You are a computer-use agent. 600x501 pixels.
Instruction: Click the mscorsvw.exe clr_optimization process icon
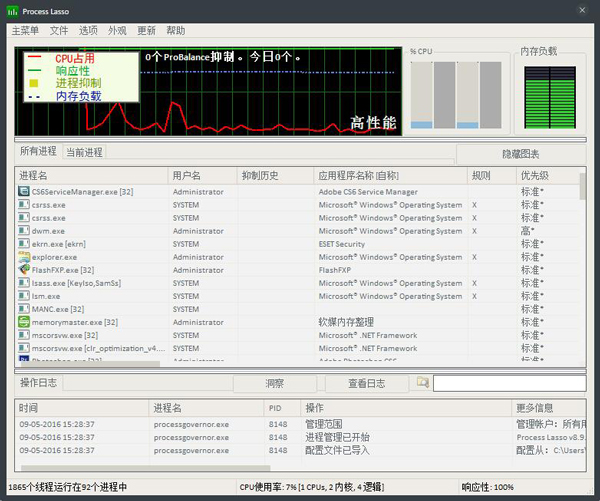tap(24, 348)
